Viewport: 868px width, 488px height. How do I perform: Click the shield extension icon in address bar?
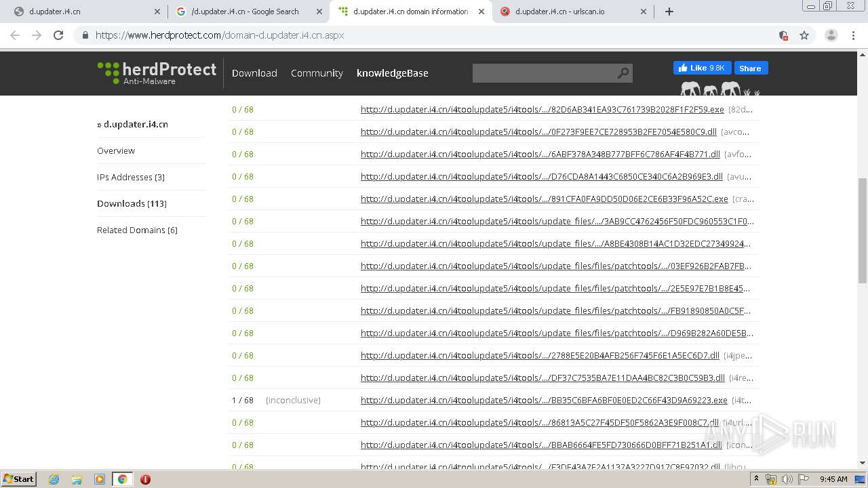[x=784, y=35]
